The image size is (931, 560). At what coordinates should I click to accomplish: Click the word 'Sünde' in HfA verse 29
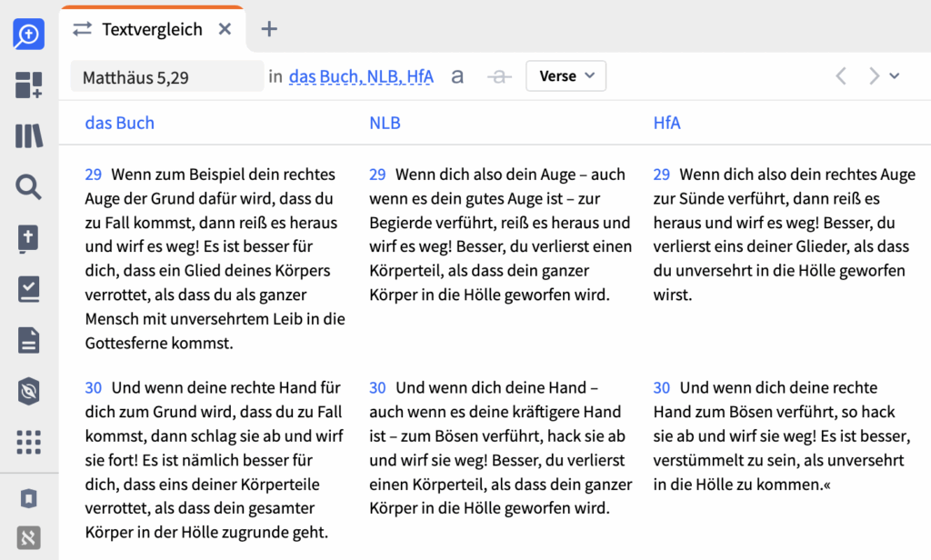tap(701, 199)
